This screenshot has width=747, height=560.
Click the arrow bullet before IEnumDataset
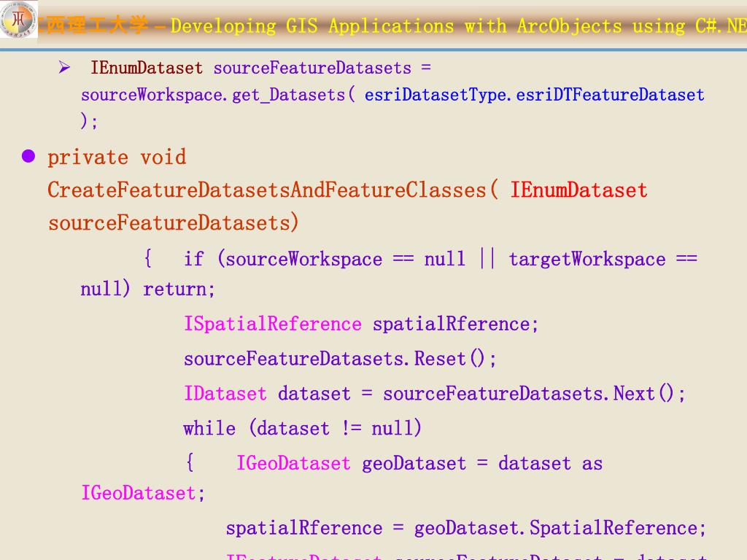[x=65, y=67]
